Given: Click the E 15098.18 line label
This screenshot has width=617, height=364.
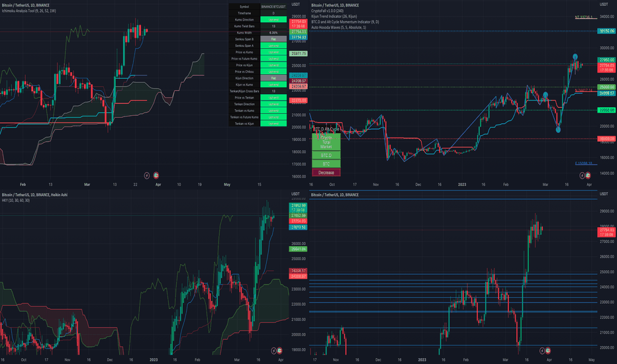Looking at the screenshot, I should pos(583,163).
